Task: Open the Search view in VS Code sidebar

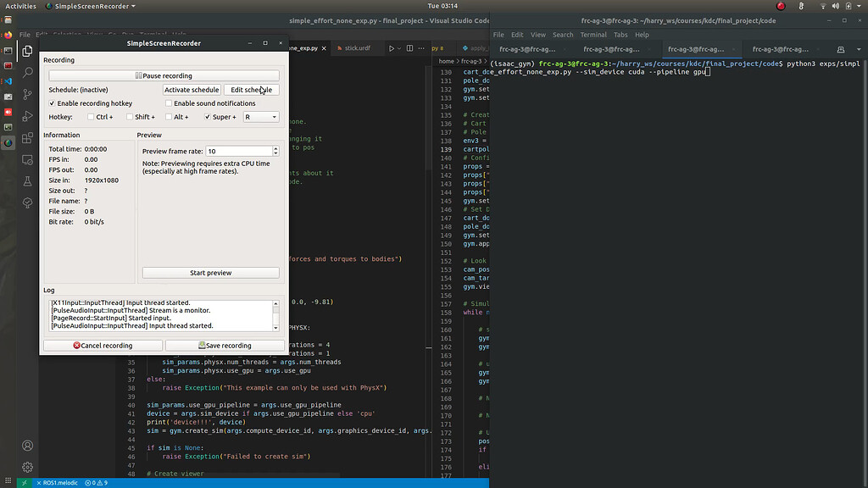Action: [26, 72]
